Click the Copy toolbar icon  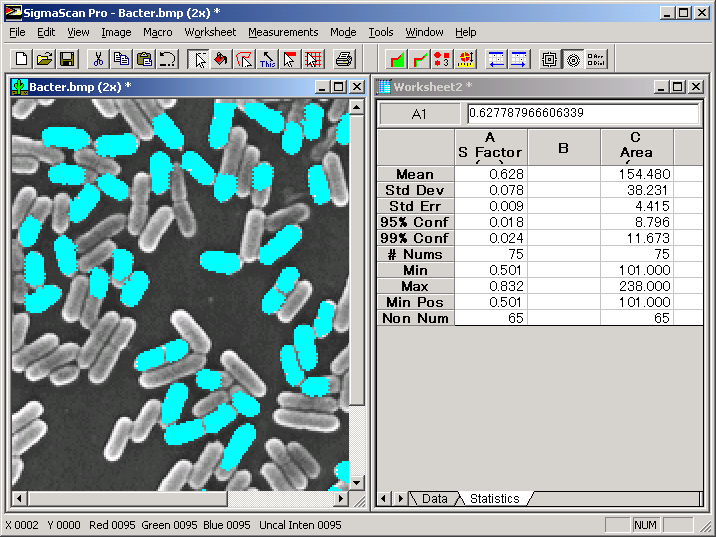[x=121, y=59]
